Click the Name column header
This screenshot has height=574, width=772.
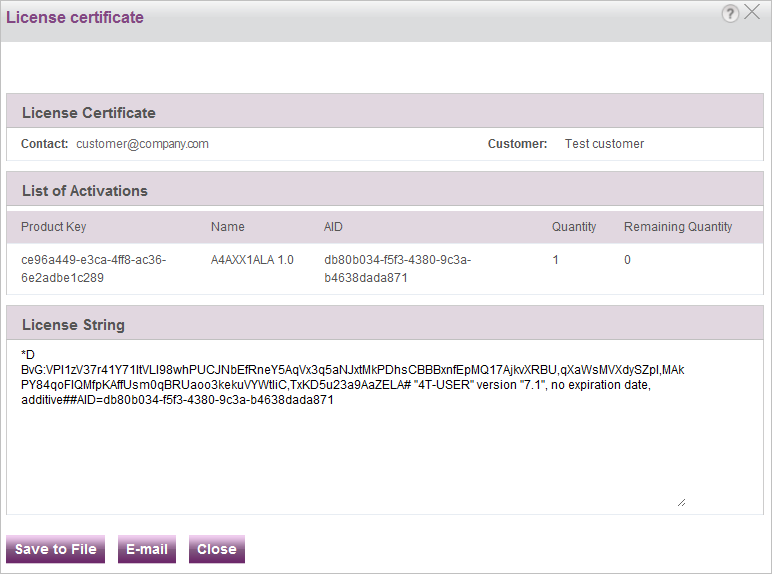tap(227, 227)
